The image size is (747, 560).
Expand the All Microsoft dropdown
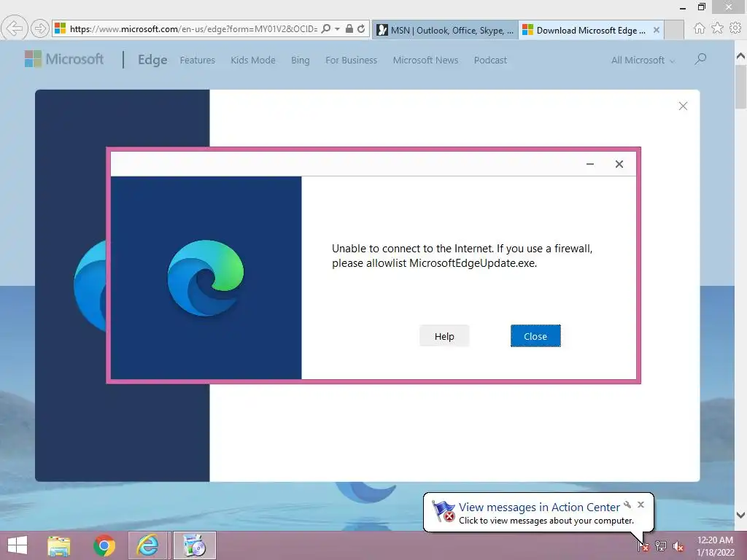[x=643, y=61]
